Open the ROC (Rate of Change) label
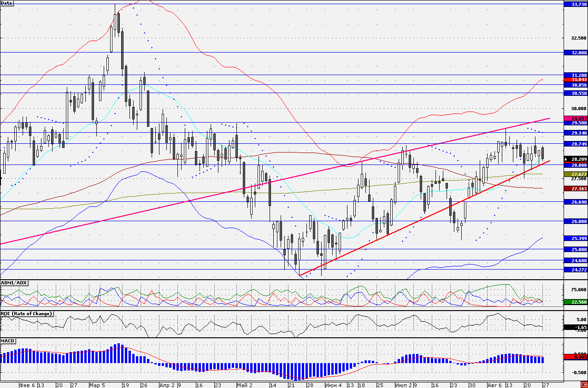 [x=26, y=313]
